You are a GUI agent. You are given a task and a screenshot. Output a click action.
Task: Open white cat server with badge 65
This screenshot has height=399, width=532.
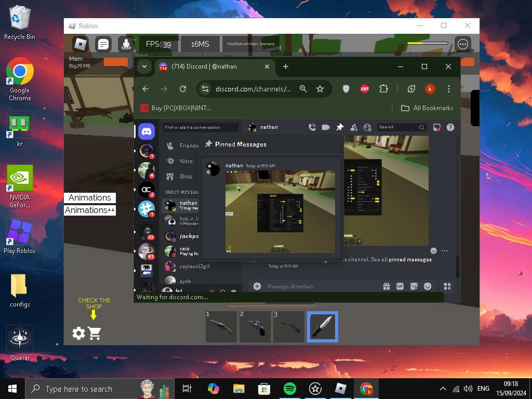147,251
